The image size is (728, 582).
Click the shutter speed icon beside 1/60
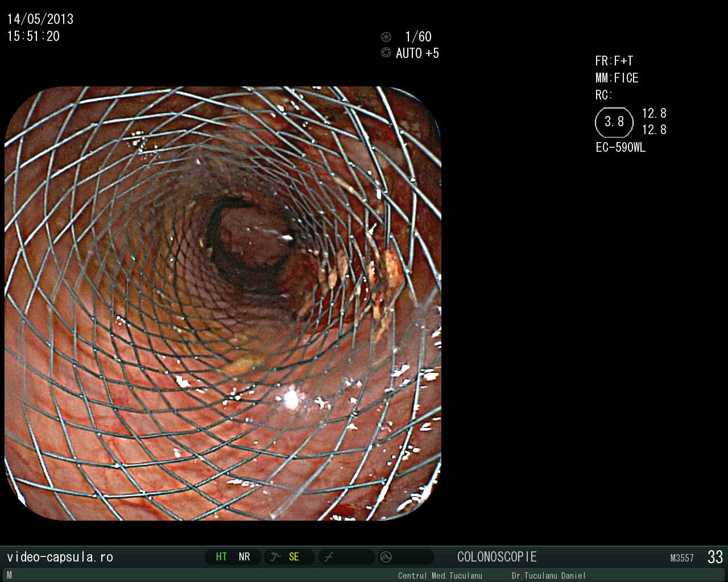(386, 37)
